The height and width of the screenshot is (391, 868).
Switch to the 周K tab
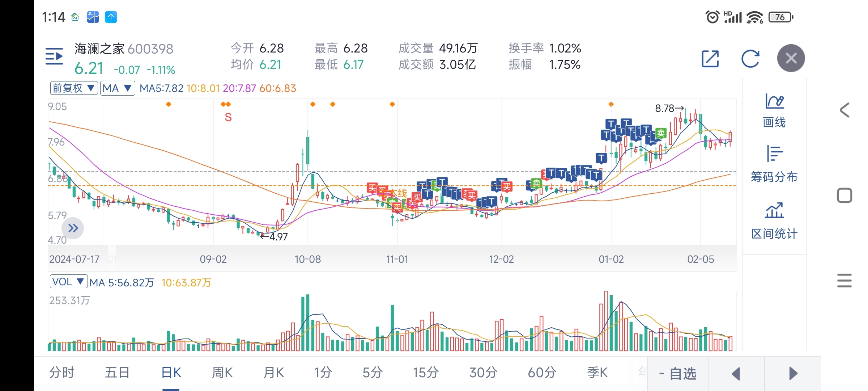pyautogui.click(x=222, y=373)
